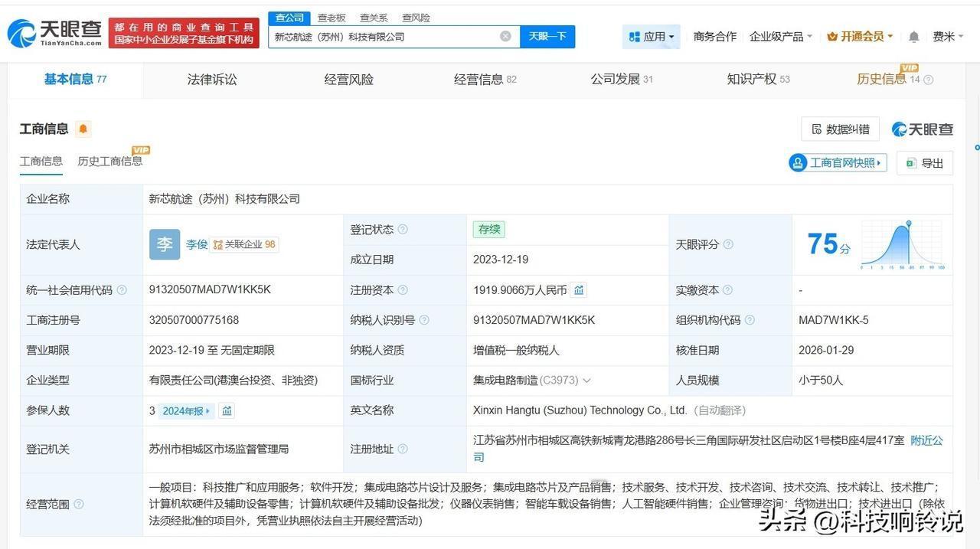
Task: Click the red 国家中小企业发展子基金 banner
Action: [x=184, y=32]
